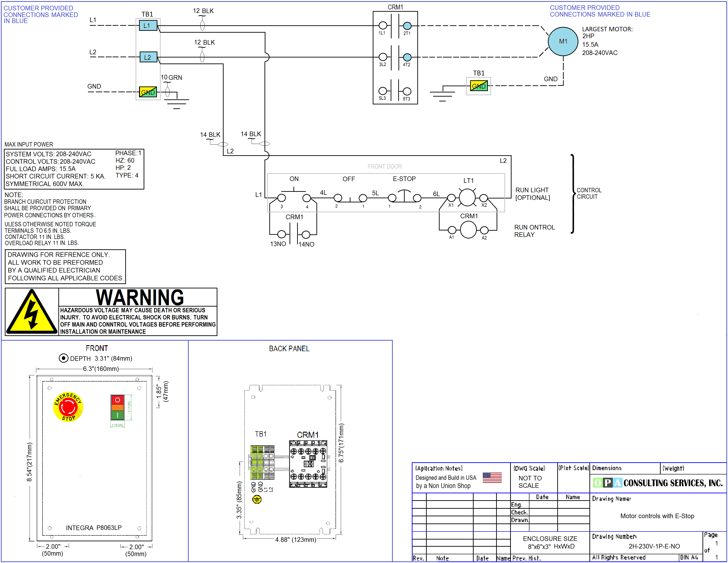Image resolution: width=728 pixels, height=563 pixels.
Task: Click the M1 motor circle symbol
Action: tap(563, 41)
